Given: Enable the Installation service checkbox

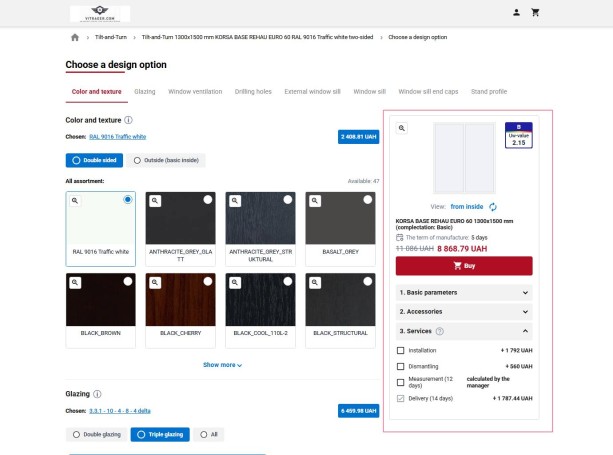Looking at the screenshot, I should coord(401,351).
